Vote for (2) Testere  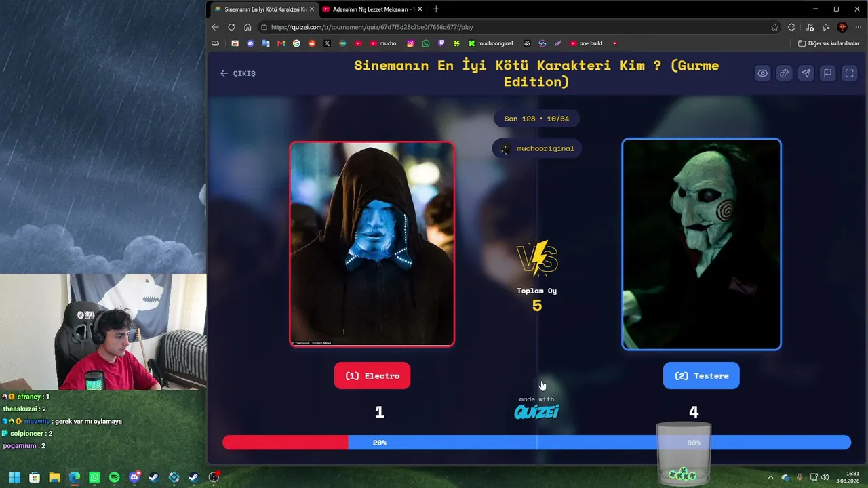(701, 375)
